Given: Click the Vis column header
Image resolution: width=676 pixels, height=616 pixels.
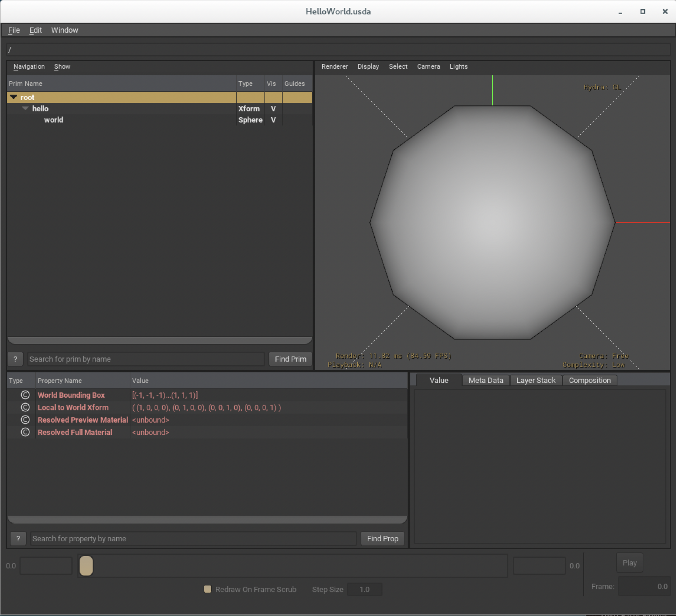Looking at the screenshot, I should click(273, 84).
